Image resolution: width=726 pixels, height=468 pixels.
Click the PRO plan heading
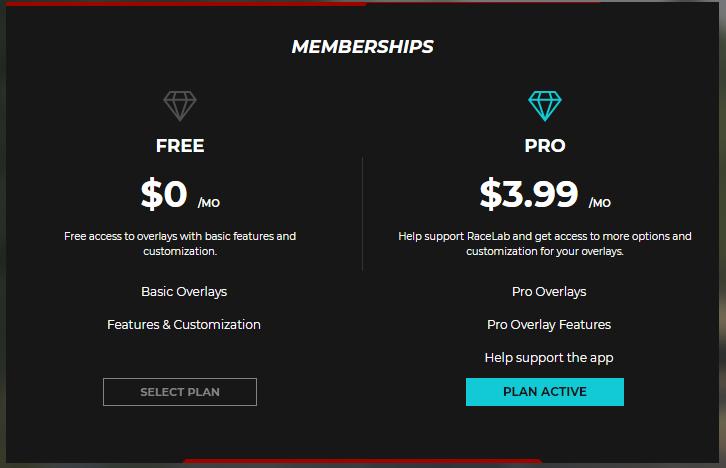(x=544, y=146)
